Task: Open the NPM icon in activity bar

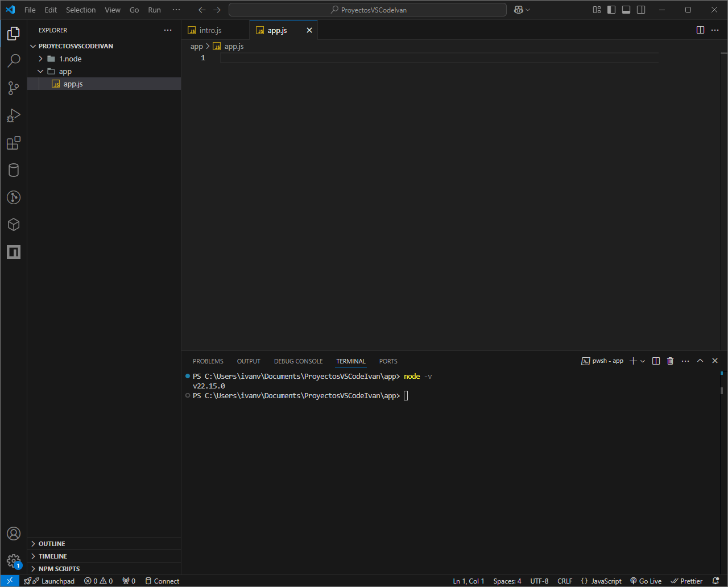Action: [14, 252]
